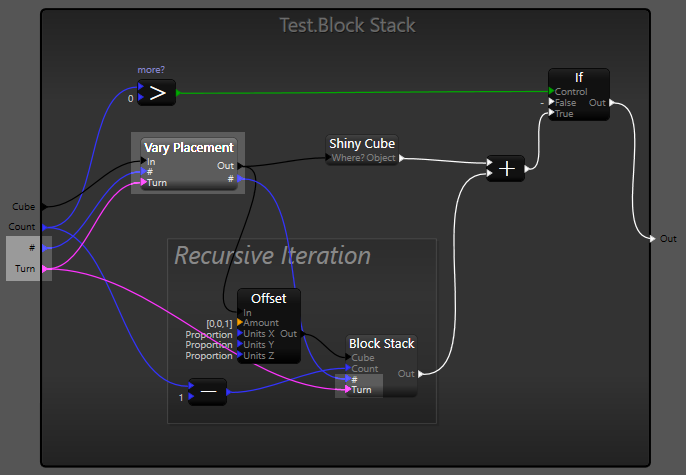Select the plus addition node
This screenshot has width=686, height=475.
(x=506, y=169)
